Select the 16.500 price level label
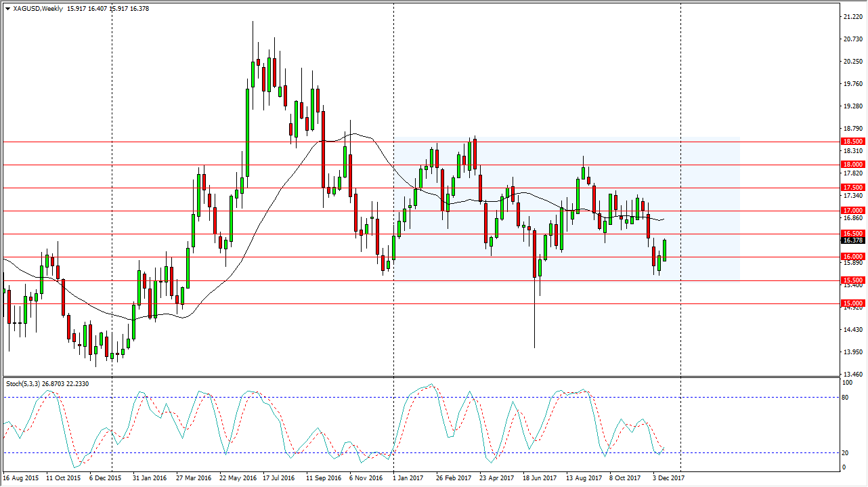The height and width of the screenshot is (487, 868). click(852, 233)
